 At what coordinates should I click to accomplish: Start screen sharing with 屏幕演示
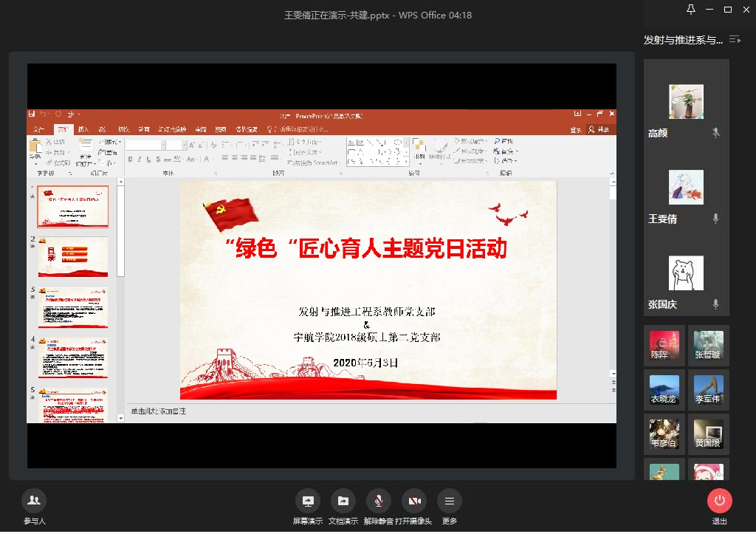pos(308,501)
